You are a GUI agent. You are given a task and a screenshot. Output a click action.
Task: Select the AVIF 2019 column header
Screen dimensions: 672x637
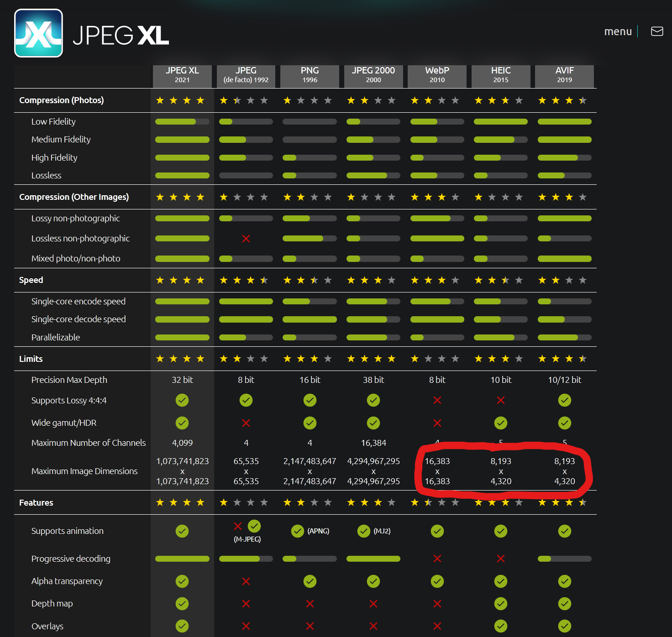click(x=564, y=75)
